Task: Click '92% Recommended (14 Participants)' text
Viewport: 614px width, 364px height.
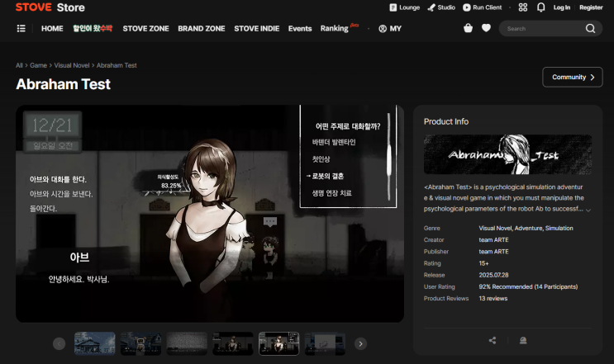Action: click(528, 286)
